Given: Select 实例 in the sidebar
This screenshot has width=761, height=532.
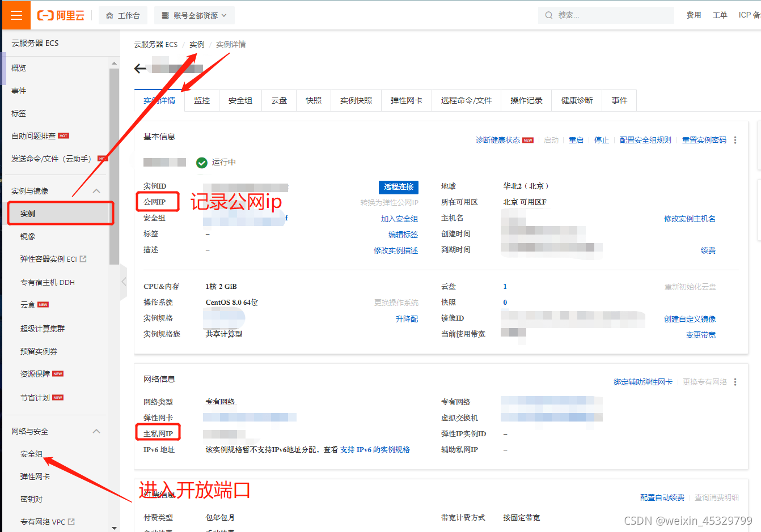Looking at the screenshot, I should [28, 214].
